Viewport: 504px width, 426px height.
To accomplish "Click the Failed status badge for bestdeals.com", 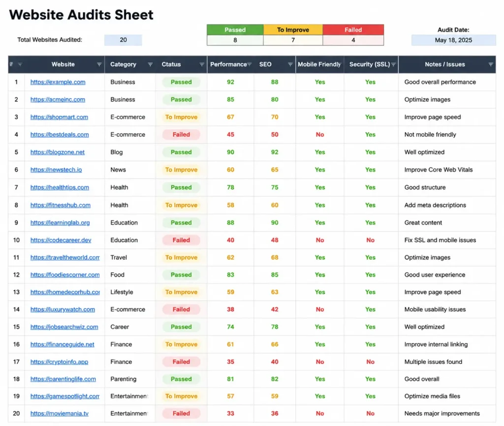I will [181, 135].
